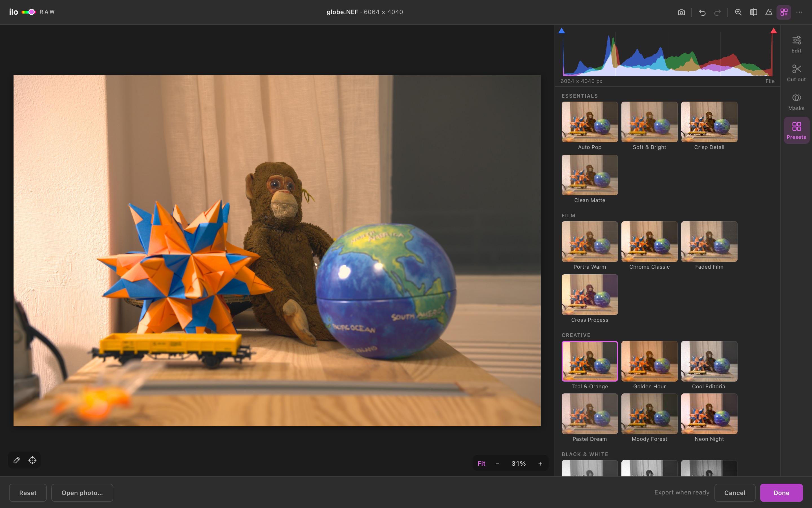
Task: Click the Reset button
Action: point(28,493)
